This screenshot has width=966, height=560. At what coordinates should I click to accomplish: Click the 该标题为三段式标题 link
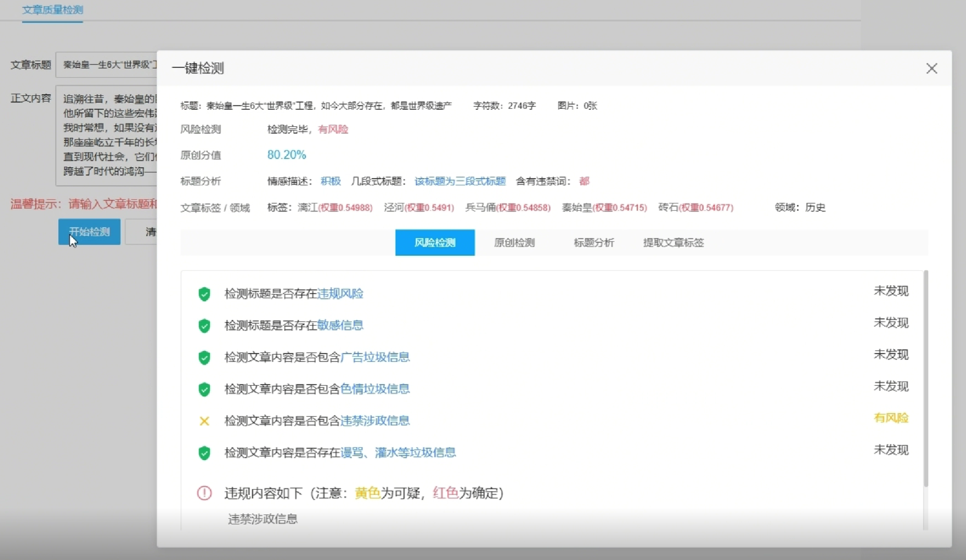coord(460,181)
